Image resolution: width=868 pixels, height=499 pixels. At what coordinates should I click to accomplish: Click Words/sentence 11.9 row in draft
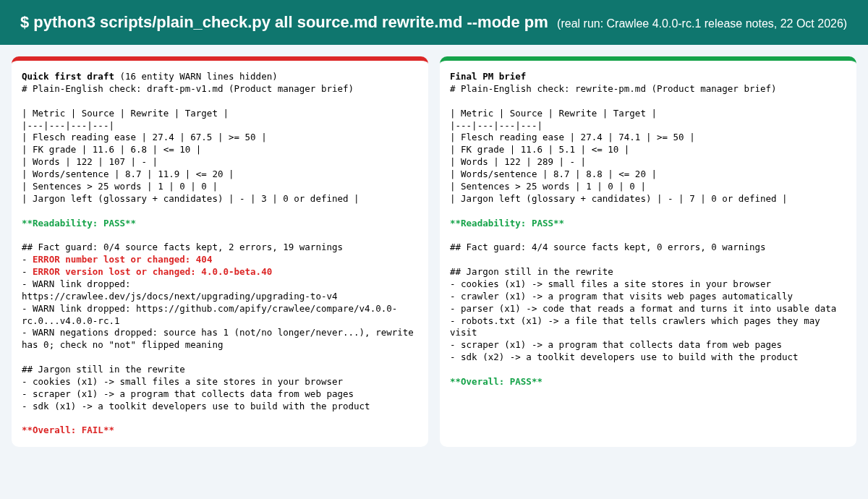128,174
